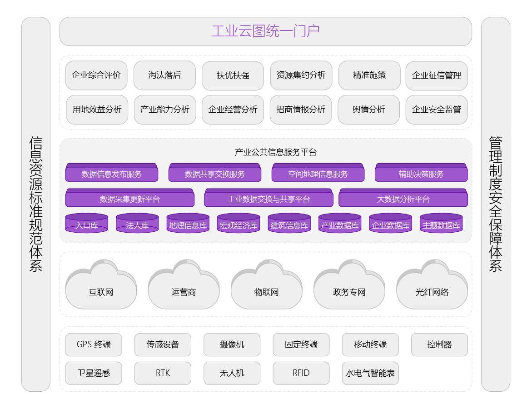The height and width of the screenshot is (409, 532).
Task: Click the 光纤网络 cloud shape
Action: [432, 285]
